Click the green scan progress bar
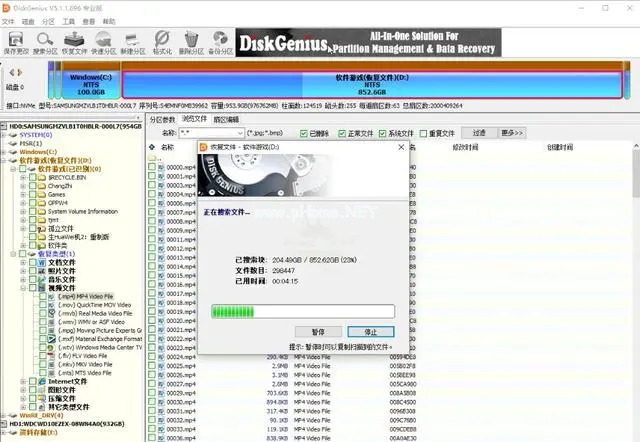 302,311
